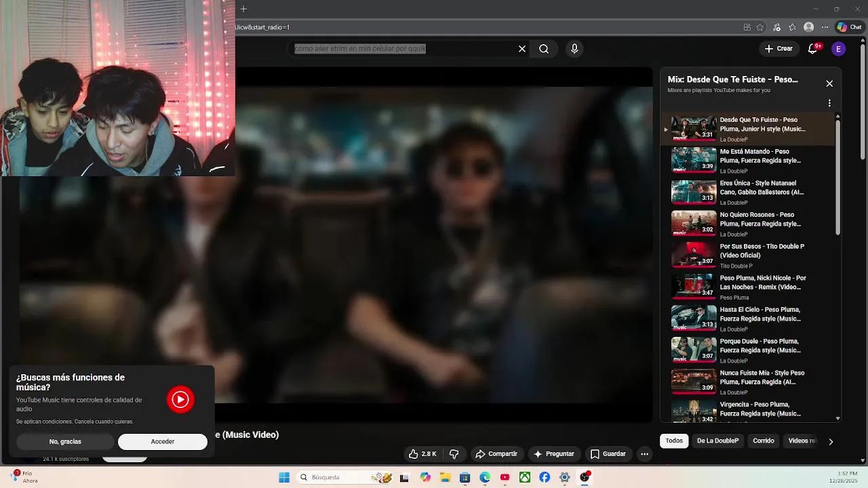Click the Preguntar button
The image size is (868, 488).
554,454
